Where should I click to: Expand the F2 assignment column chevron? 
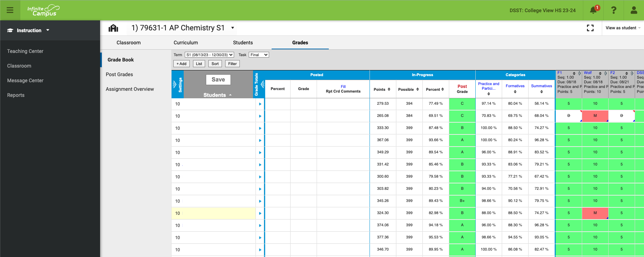(632, 73)
